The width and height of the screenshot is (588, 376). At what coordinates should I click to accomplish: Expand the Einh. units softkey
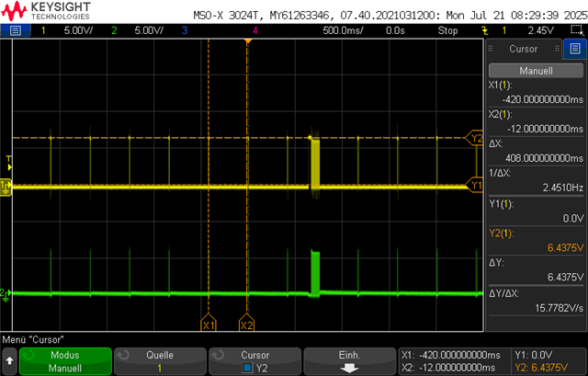pyautogui.click(x=349, y=361)
